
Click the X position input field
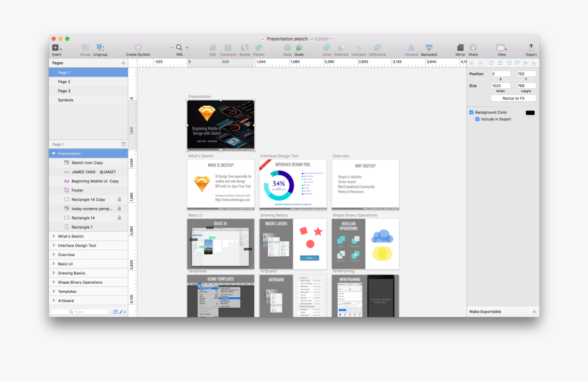point(500,74)
